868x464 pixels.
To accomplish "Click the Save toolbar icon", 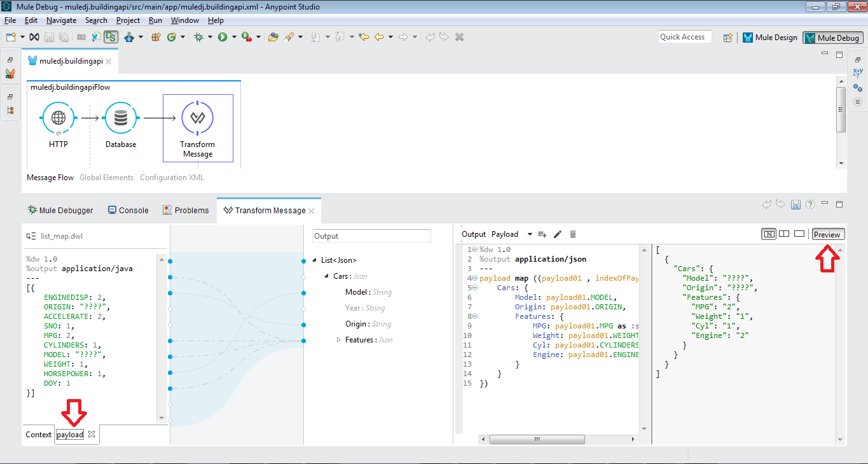I will (49, 36).
